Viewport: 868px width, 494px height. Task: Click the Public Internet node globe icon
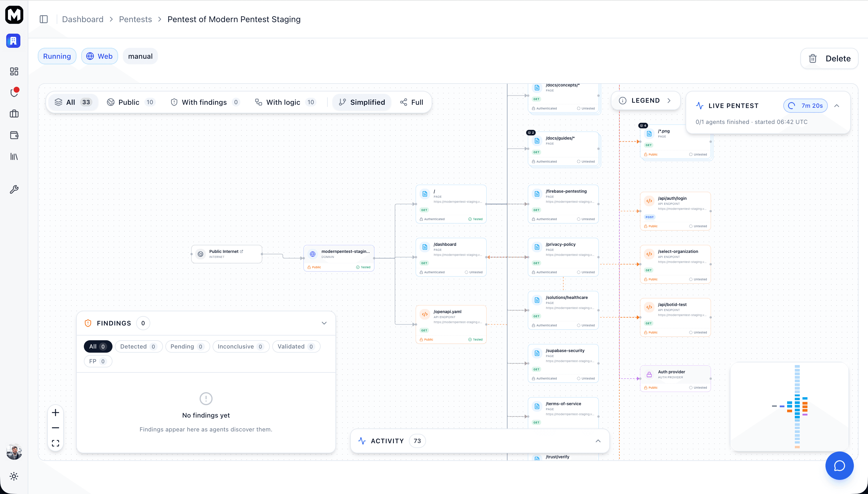(x=200, y=254)
